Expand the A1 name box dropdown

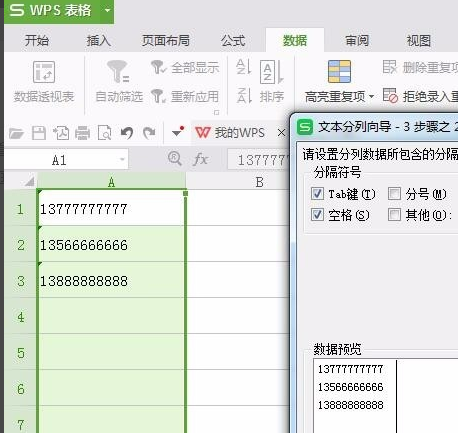[122, 160]
